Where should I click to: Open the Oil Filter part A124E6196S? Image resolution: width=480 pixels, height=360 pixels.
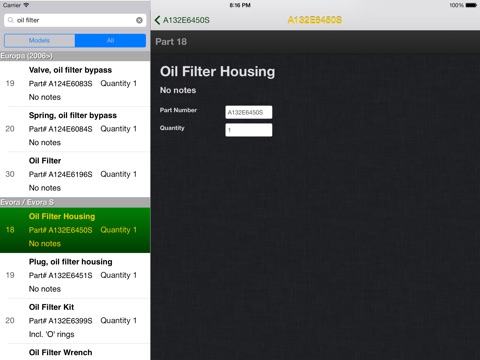coord(75,174)
